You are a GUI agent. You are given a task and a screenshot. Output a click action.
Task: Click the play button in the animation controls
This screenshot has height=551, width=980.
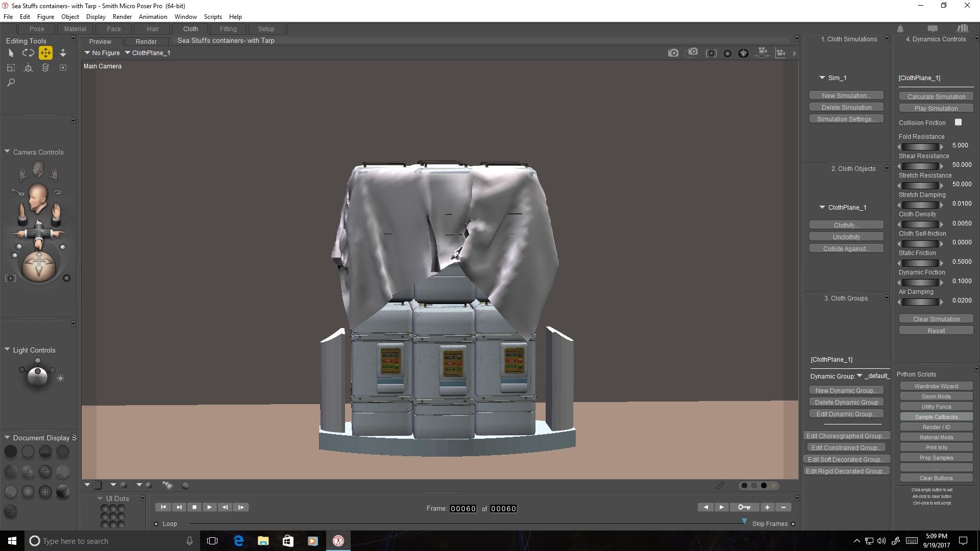tap(209, 507)
